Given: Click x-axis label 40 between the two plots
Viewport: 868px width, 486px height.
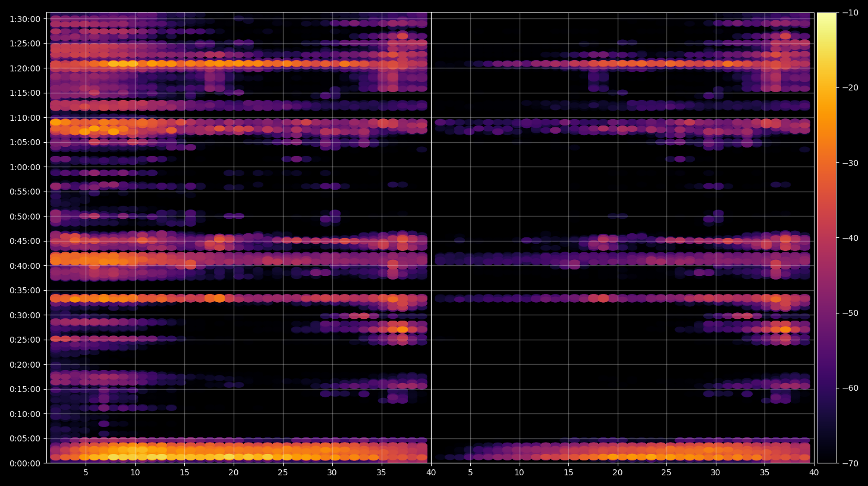Looking at the screenshot, I should [x=431, y=473].
